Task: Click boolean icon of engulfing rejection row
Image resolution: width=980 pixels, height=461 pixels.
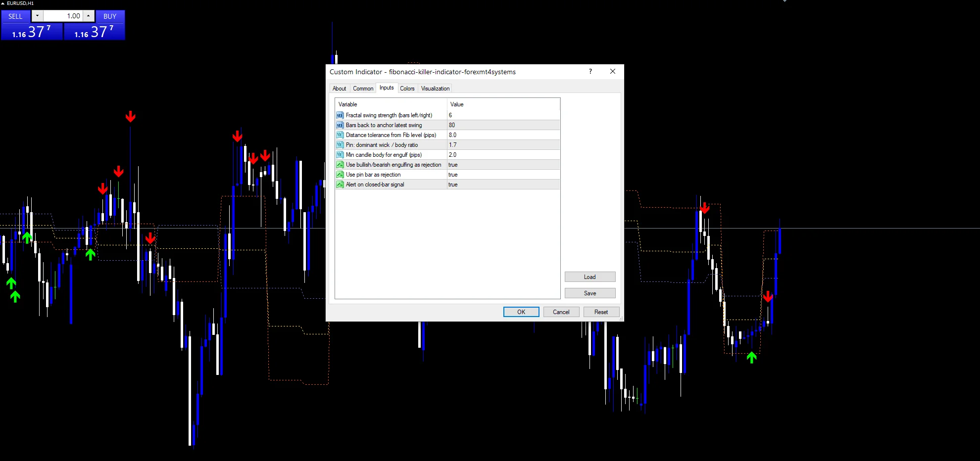Action: point(340,165)
